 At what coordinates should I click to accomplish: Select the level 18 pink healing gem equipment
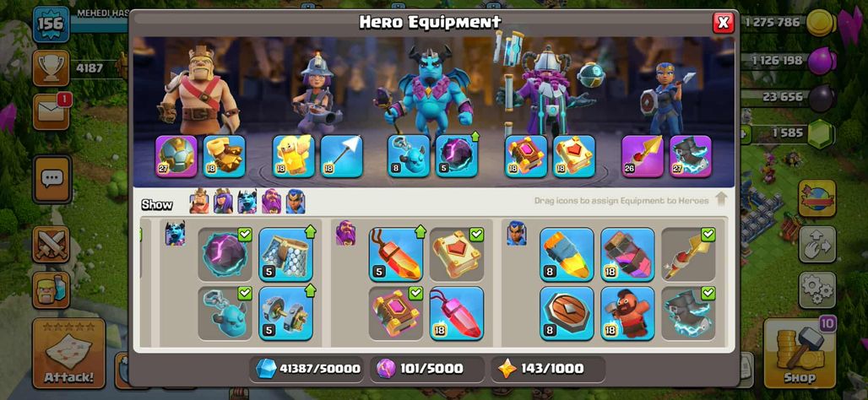tap(457, 313)
